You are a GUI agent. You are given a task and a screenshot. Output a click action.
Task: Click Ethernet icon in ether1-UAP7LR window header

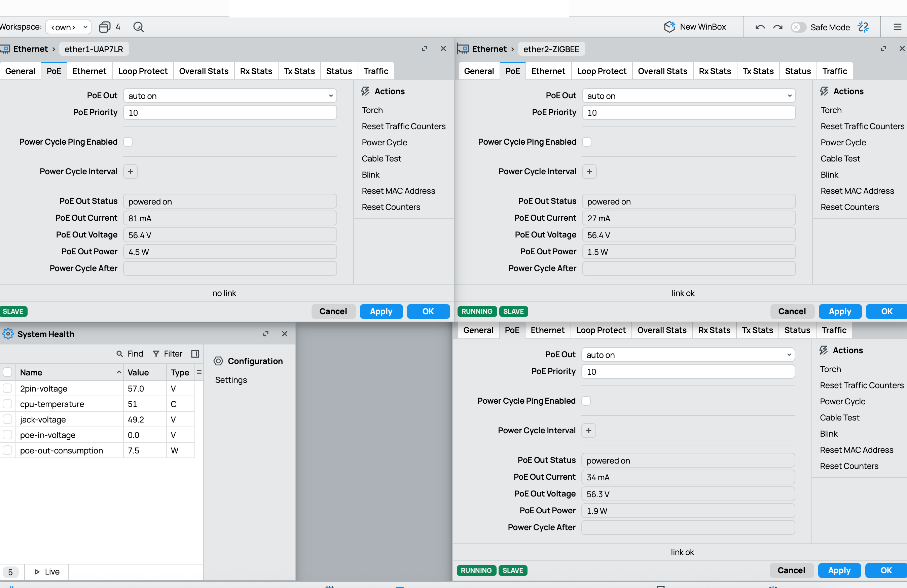(5, 49)
